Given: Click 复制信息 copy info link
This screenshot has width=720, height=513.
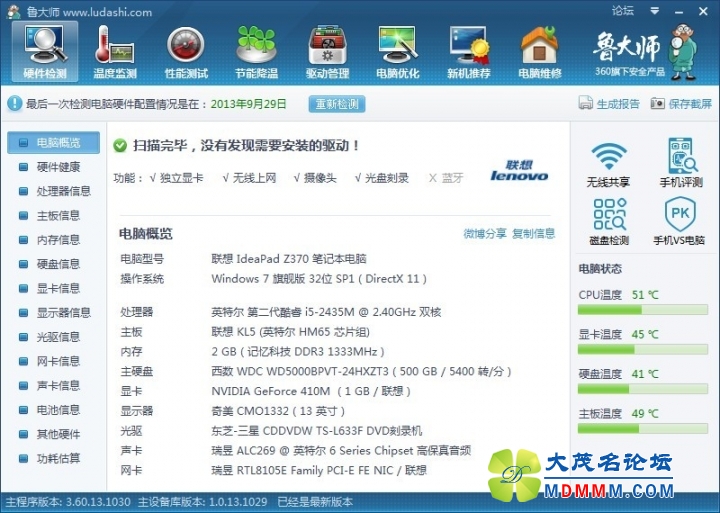Looking at the screenshot, I should (x=534, y=234).
